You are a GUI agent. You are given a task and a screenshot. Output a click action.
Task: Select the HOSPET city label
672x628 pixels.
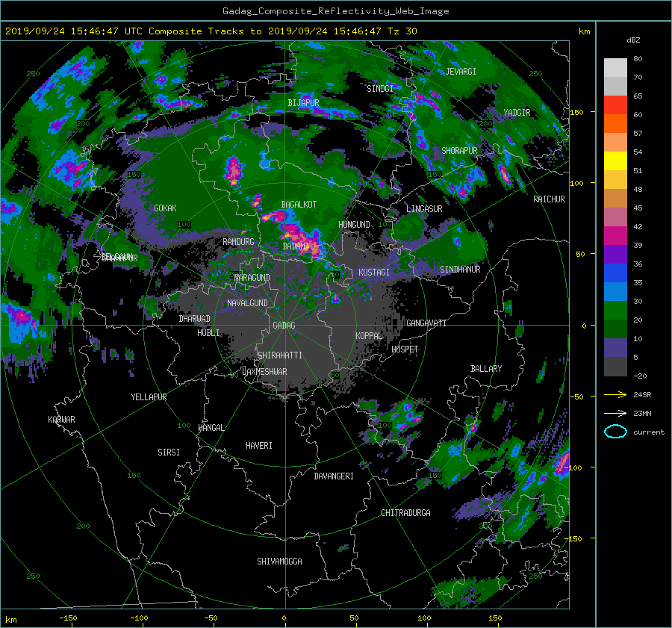click(x=405, y=349)
